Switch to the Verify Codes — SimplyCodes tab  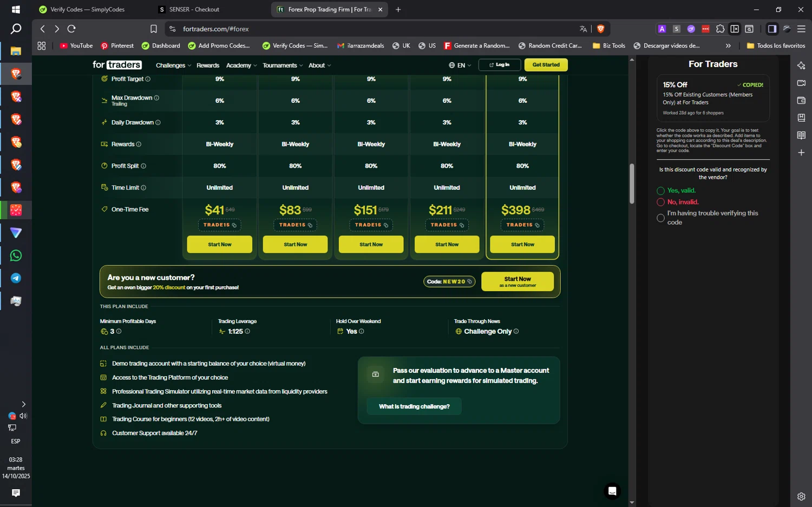pos(87,9)
